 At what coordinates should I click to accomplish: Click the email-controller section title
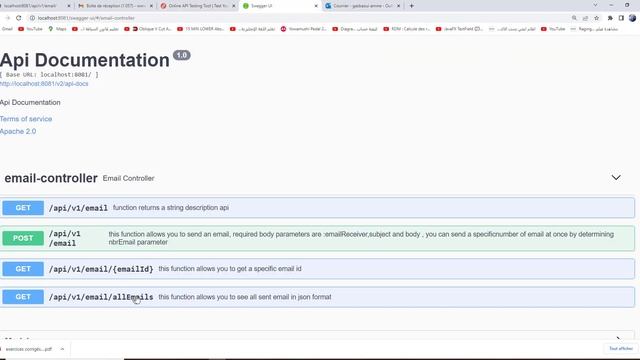[51, 178]
